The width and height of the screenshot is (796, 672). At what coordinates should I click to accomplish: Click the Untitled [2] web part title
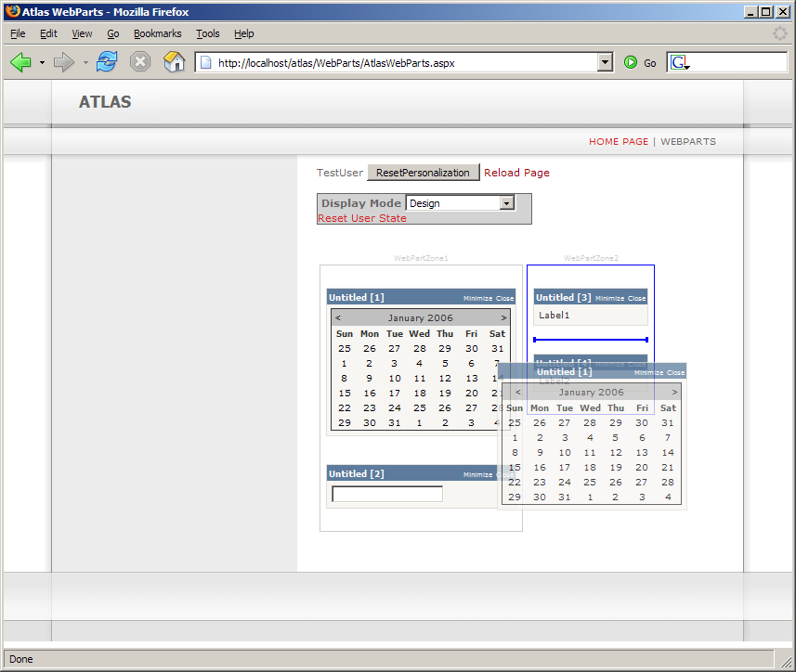tap(357, 473)
